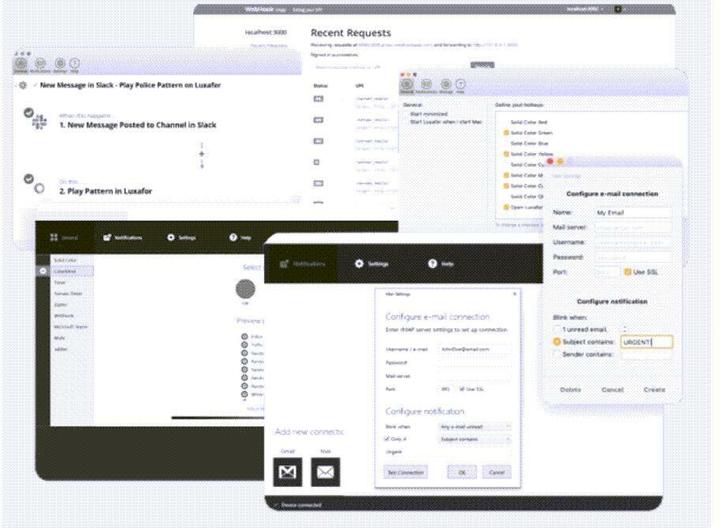Click the gear icon beside the Zap title
This screenshot has height=528, width=720.
pos(23,86)
